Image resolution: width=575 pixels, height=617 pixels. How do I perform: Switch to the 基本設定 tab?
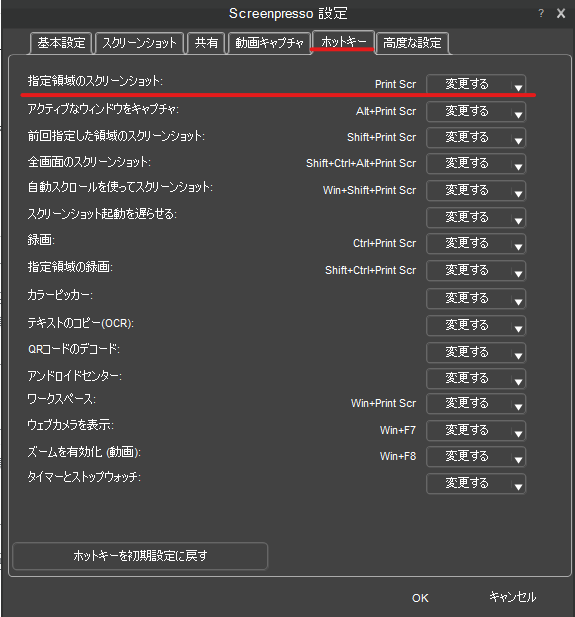pos(61,43)
